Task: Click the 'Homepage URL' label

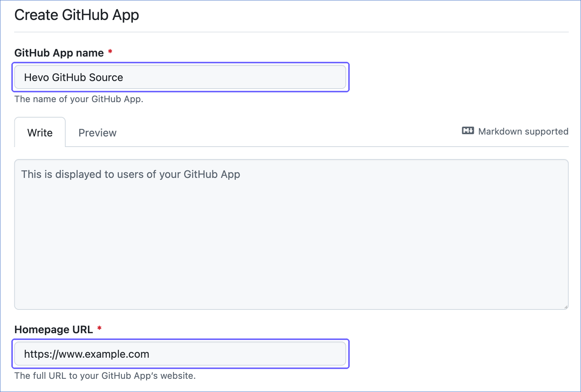Action: click(x=54, y=329)
